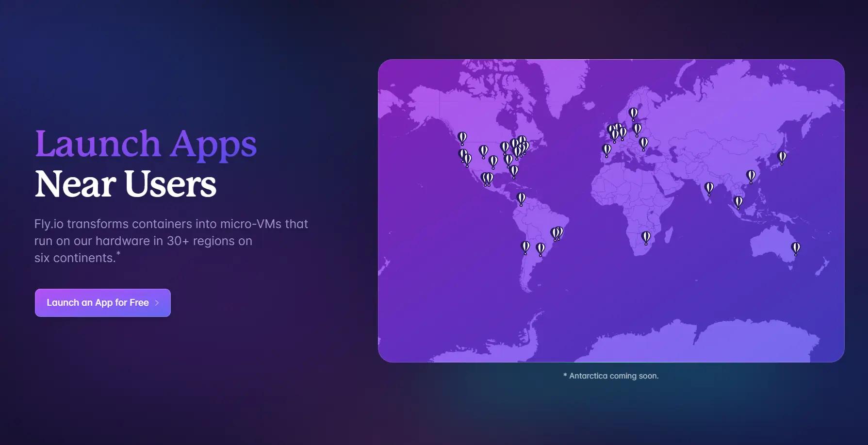Click the Antarctica coming soon footnote
The width and height of the screenshot is (868, 445).
point(611,376)
